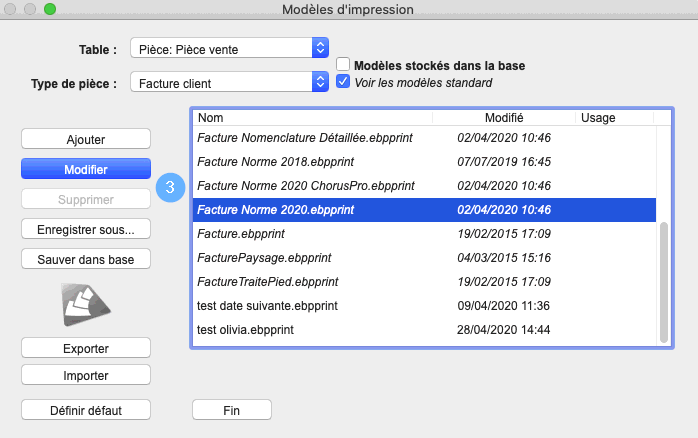Click the green maximize window button
The image size is (698, 438).
(x=50, y=8)
